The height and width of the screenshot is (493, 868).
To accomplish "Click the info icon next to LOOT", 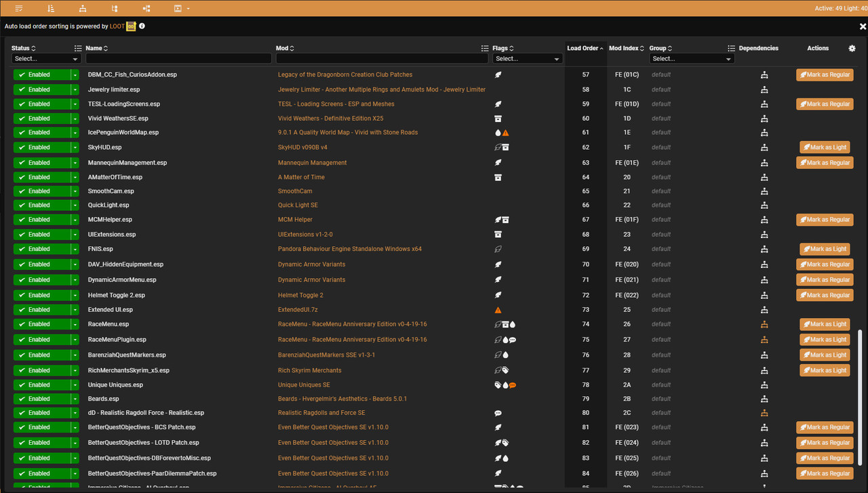I will 142,26.
